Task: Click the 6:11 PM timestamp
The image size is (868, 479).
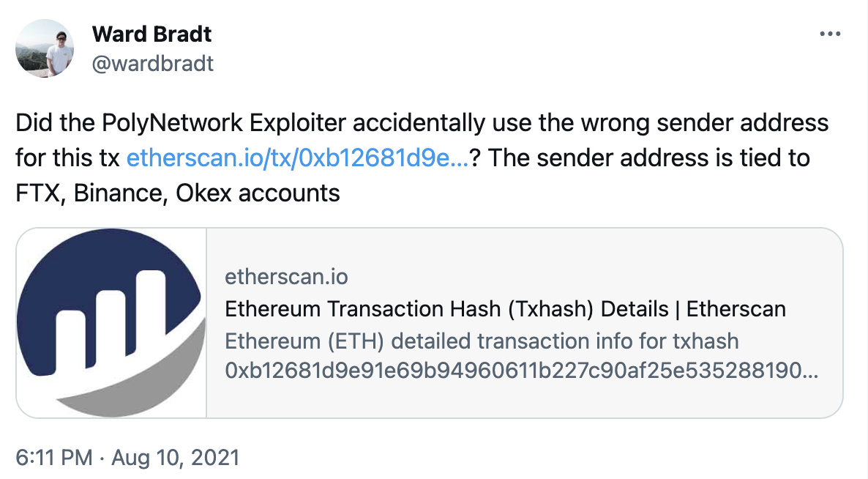Action: point(54,458)
